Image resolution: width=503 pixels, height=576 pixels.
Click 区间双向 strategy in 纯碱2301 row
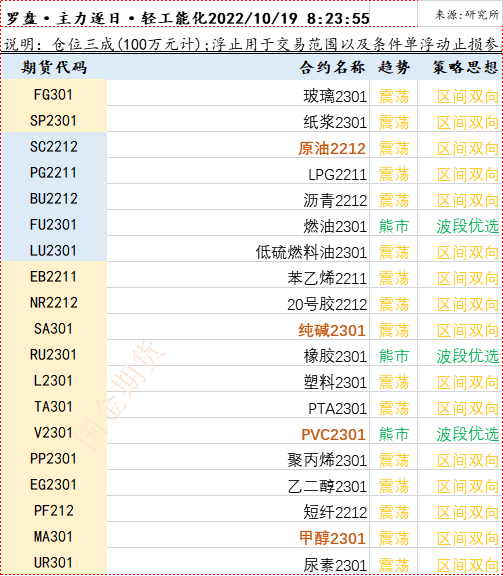pos(468,331)
